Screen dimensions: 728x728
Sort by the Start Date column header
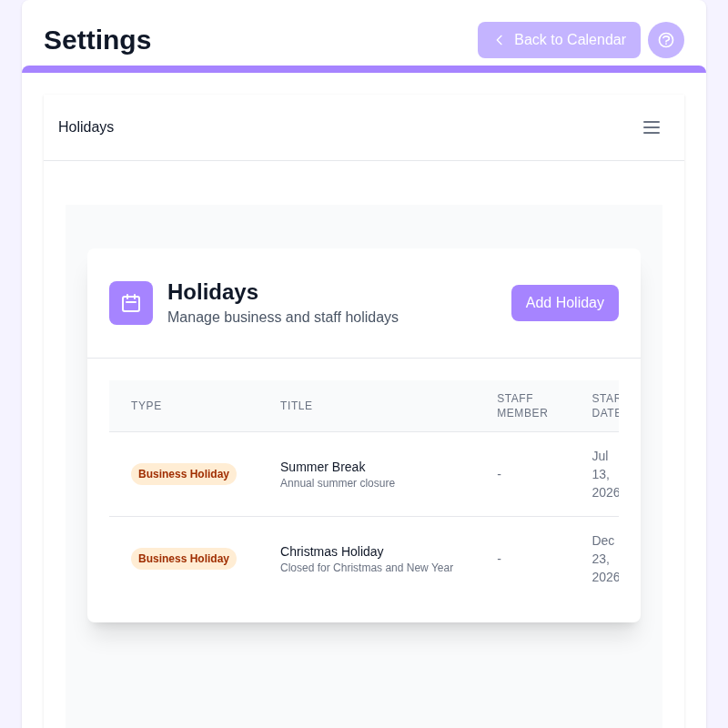(605, 406)
